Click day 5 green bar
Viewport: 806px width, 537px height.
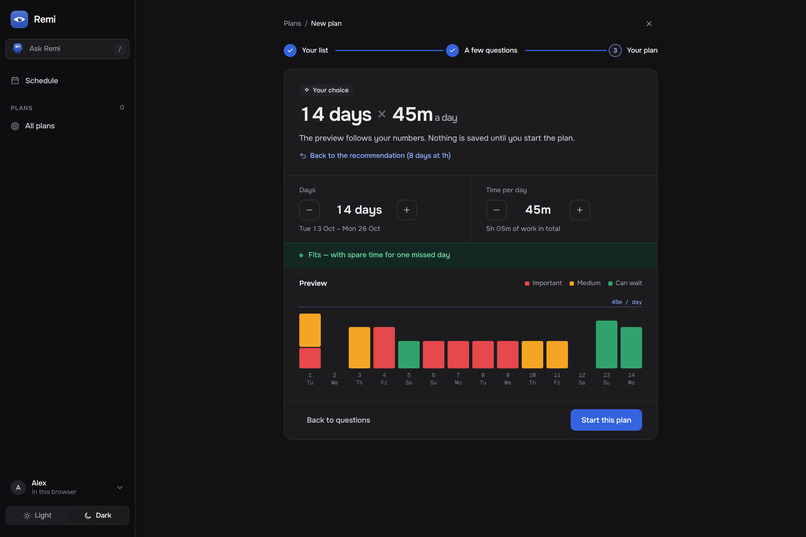click(x=409, y=355)
